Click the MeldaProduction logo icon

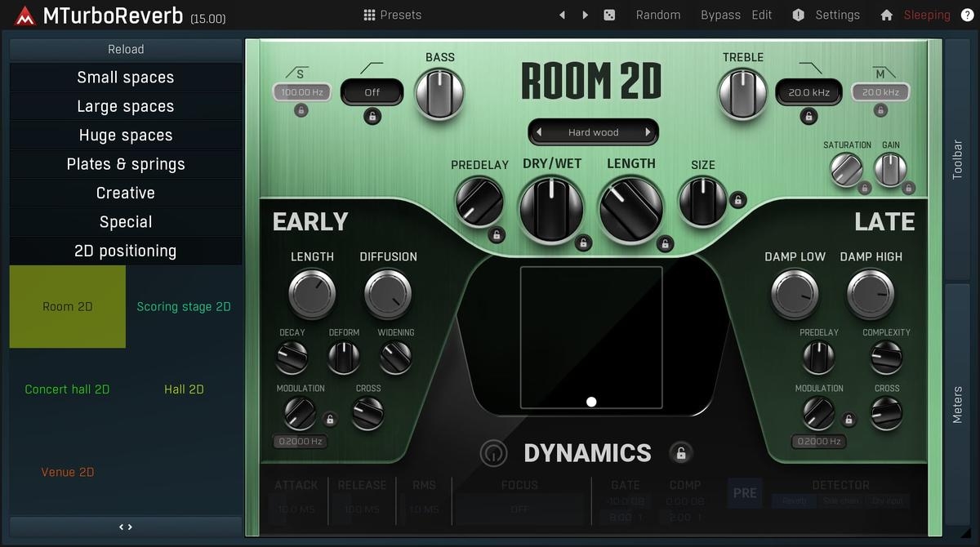coord(24,16)
